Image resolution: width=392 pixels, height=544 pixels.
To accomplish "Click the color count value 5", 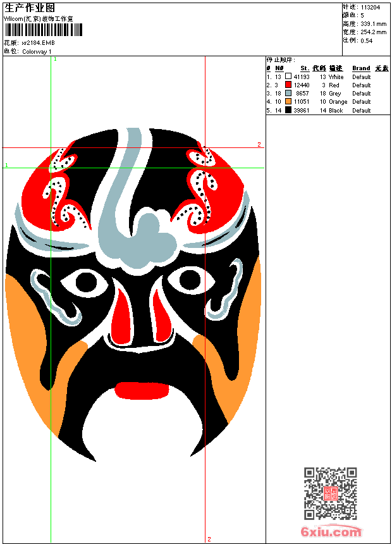I will click(x=362, y=16).
